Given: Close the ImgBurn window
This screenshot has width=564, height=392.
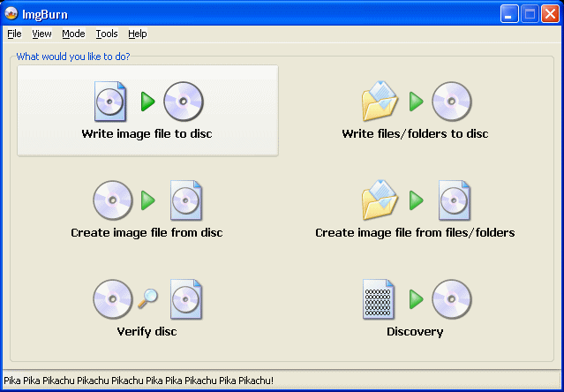Looking at the screenshot, I should tap(551, 14).
